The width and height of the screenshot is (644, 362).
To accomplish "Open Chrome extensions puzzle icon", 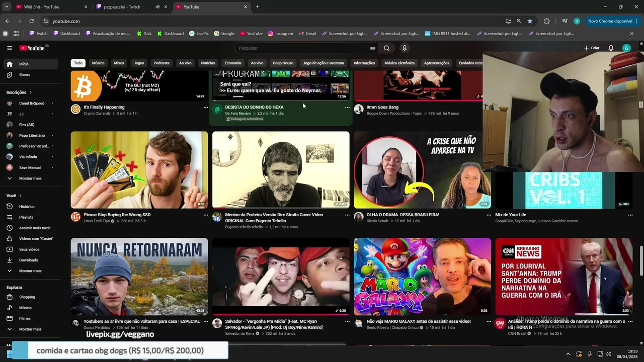I will point(547,21).
